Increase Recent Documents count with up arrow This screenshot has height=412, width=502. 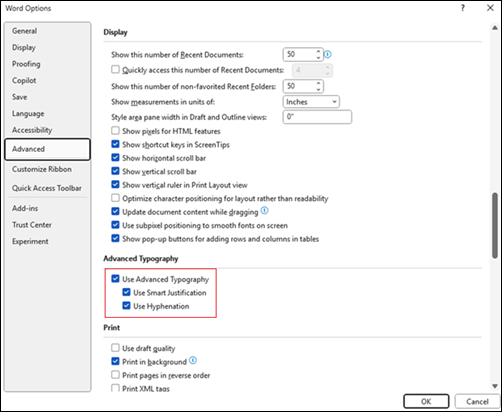[318, 52]
